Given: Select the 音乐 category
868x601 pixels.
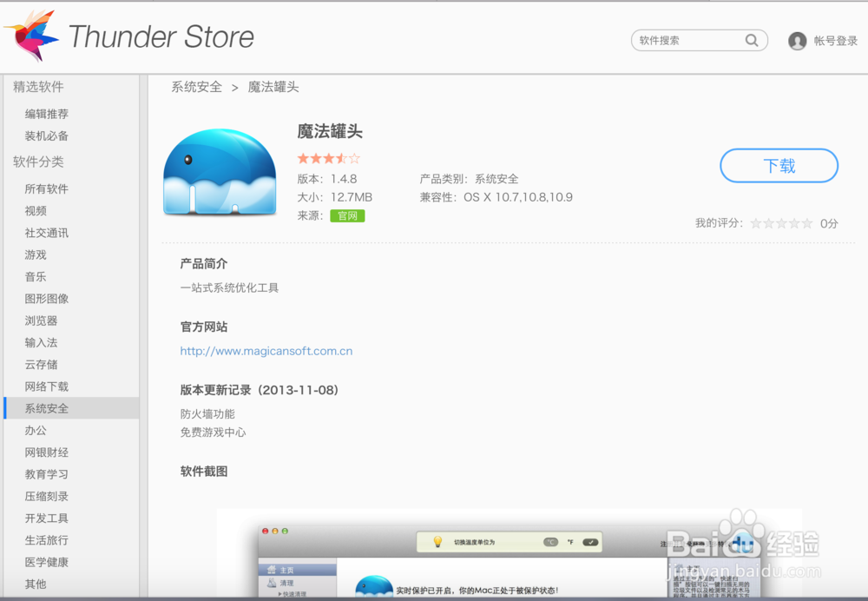Looking at the screenshot, I should [x=36, y=277].
